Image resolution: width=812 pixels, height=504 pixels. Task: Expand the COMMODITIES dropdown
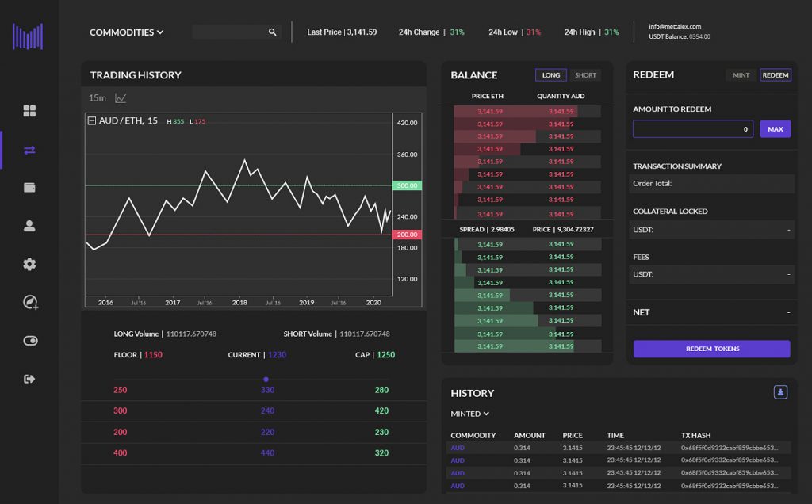126,32
